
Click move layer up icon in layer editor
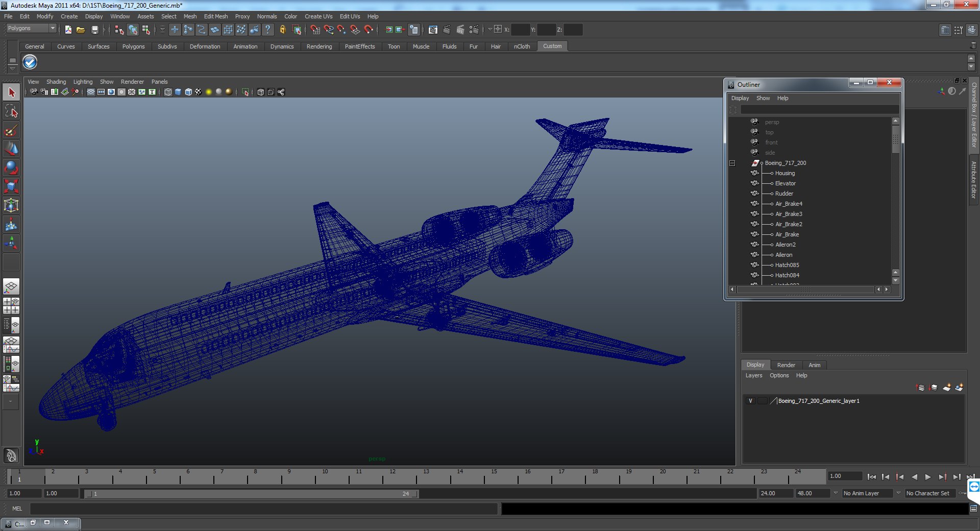pos(921,388)
